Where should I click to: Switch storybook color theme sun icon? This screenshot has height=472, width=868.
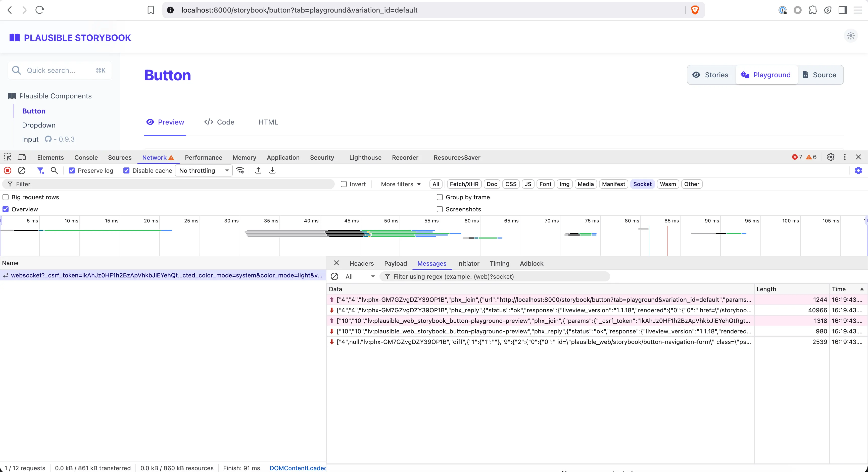pyautogui.click(x=851, y=35)
